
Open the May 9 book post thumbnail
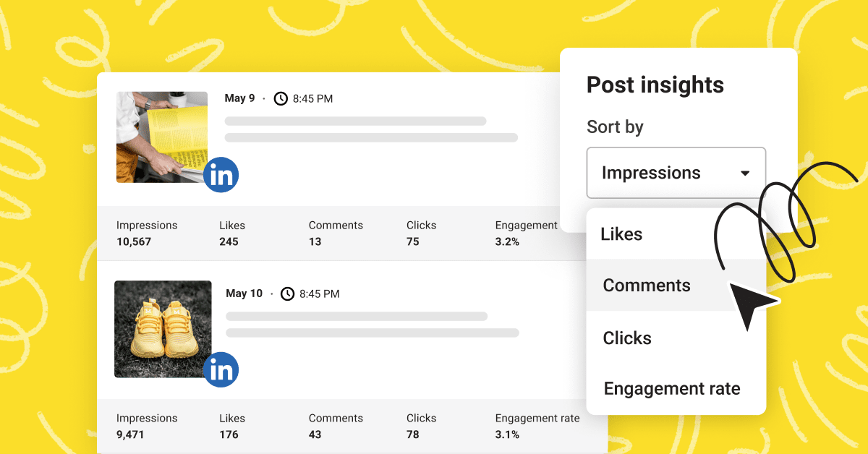(x=162, y=137)
